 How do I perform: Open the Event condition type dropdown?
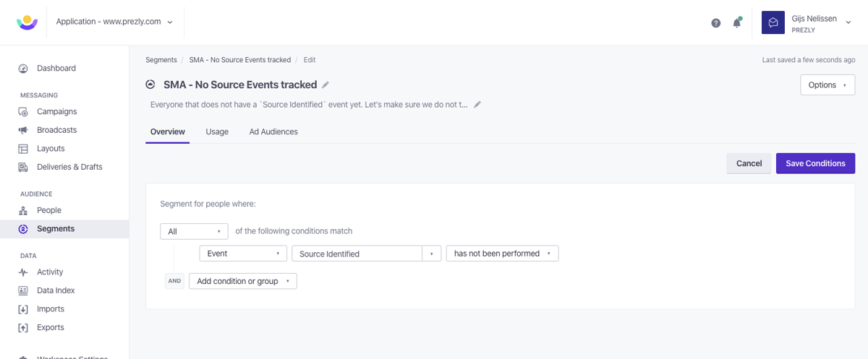[x=243, y=254]
